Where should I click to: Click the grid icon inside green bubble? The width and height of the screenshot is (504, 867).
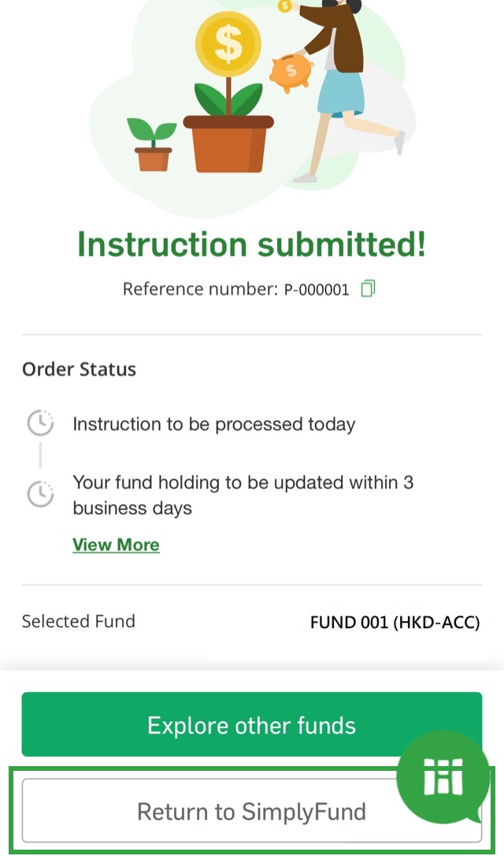tap(443, 776)
